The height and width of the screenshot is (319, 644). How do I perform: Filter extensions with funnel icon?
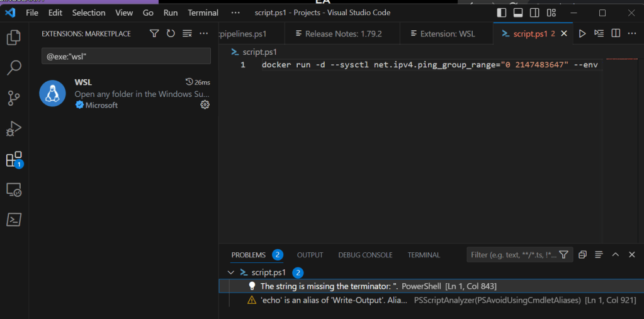154,34
